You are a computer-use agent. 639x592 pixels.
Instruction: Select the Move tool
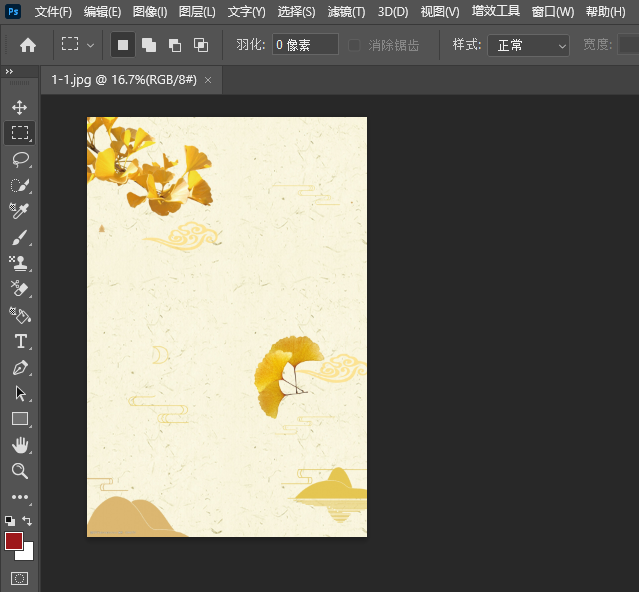pyautogui.click(x=20, y=107)
